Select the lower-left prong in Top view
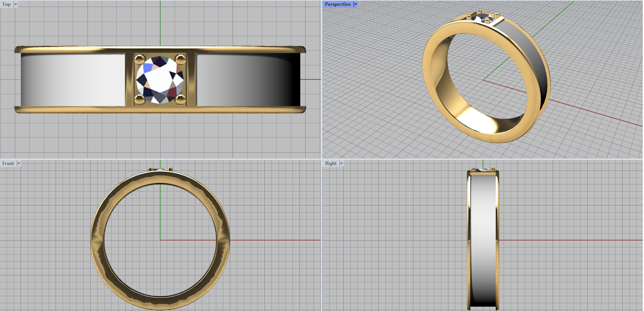 point(139,99)
